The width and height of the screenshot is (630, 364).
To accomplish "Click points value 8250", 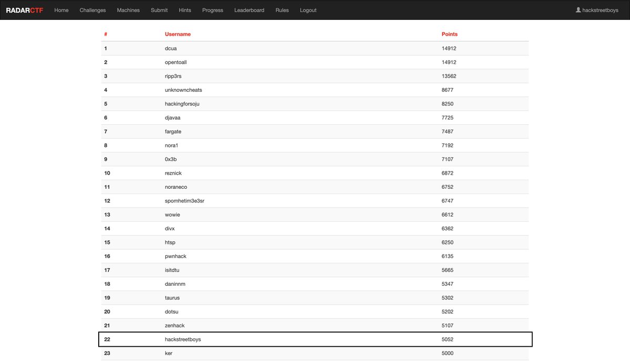I will (448, 104).
